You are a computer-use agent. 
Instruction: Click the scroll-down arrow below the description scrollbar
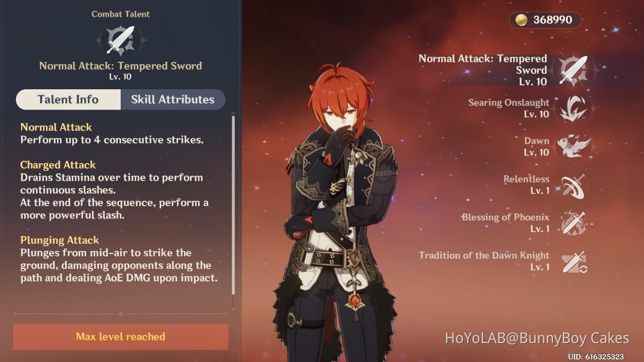[234, 308]
